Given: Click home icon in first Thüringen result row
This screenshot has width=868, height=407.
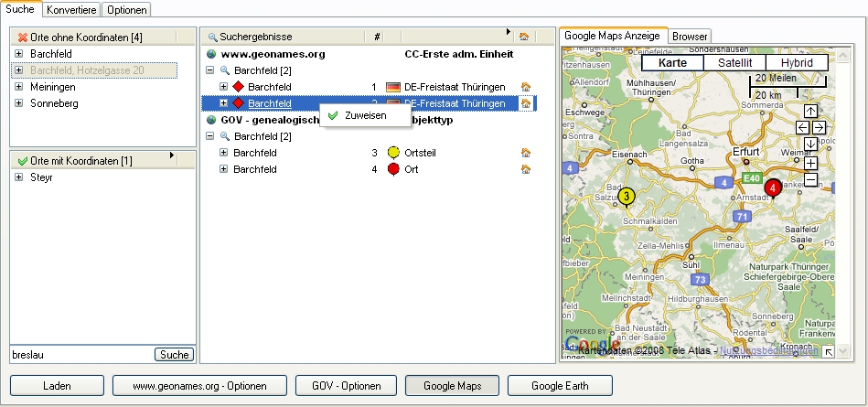Looking at the screenshot, I should point(525,87).
